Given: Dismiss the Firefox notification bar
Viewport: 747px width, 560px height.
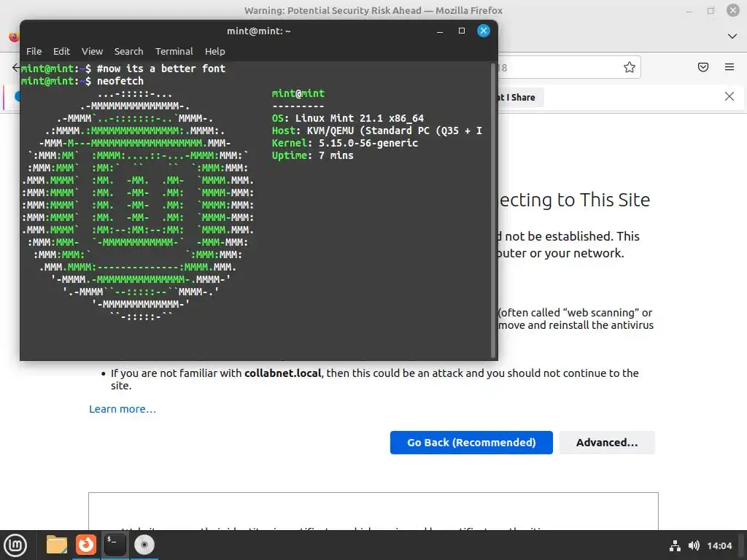Looking at the screenshot, I should click(x=729, y=97).
